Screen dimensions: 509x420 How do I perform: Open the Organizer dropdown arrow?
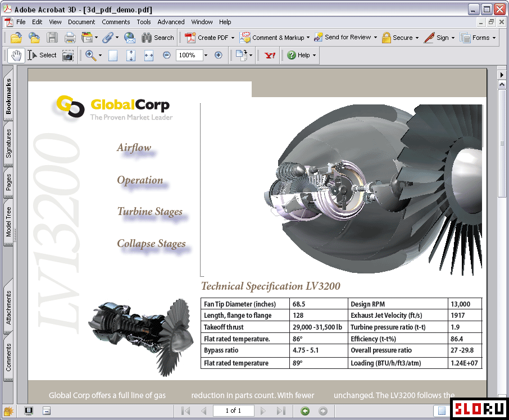[97, 38]
